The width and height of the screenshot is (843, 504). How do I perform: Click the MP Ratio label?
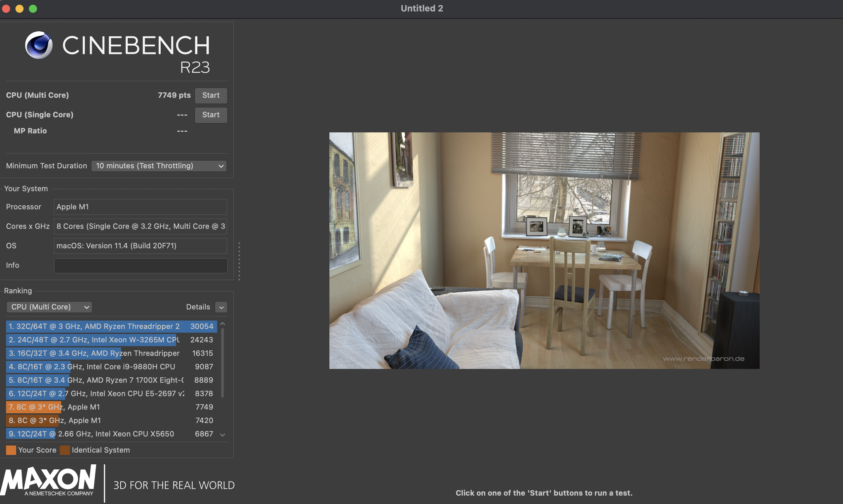[30, 131]
